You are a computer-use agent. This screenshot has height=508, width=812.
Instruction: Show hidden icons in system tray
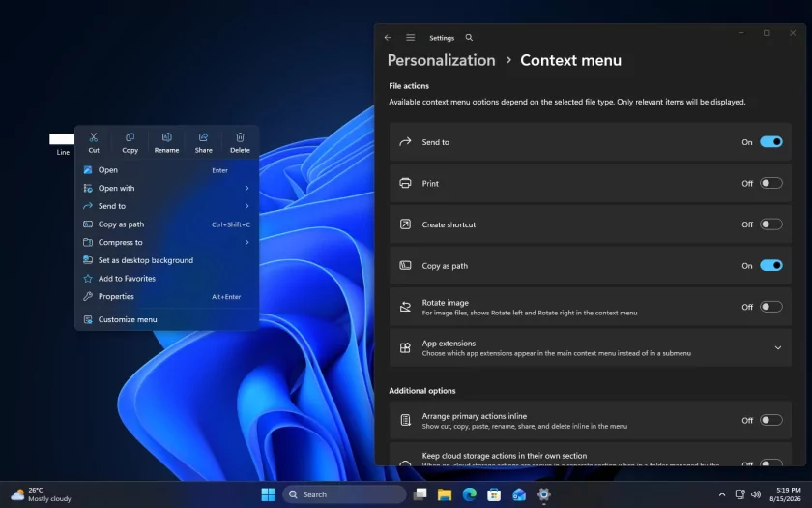tap(722, 494)
